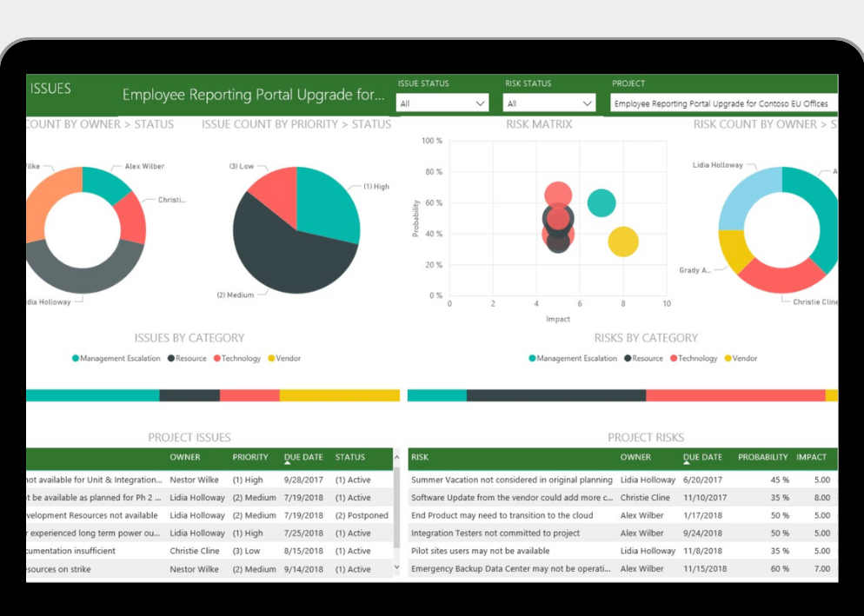Click the Project Issues scrollbar down arrow

click(x=397, y=567)
